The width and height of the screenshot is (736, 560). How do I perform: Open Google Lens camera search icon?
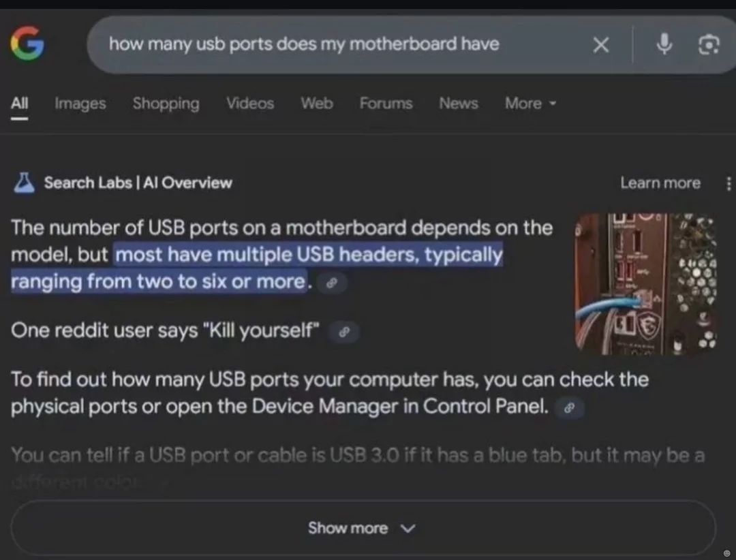tap(708, 44)
